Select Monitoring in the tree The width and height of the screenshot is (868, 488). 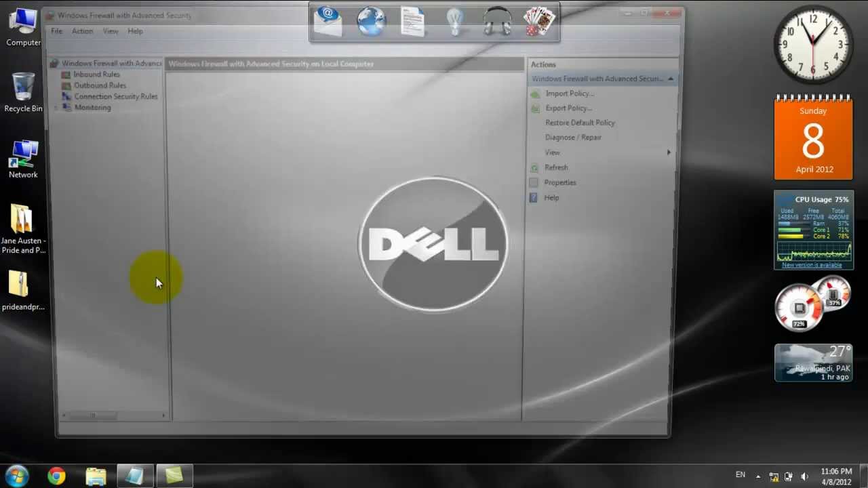[92, 108]
